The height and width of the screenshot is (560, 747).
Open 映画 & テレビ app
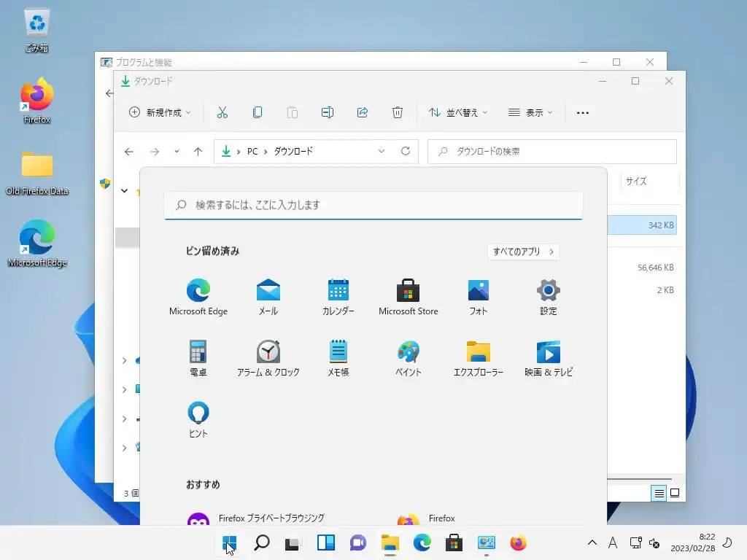[549, 358]
